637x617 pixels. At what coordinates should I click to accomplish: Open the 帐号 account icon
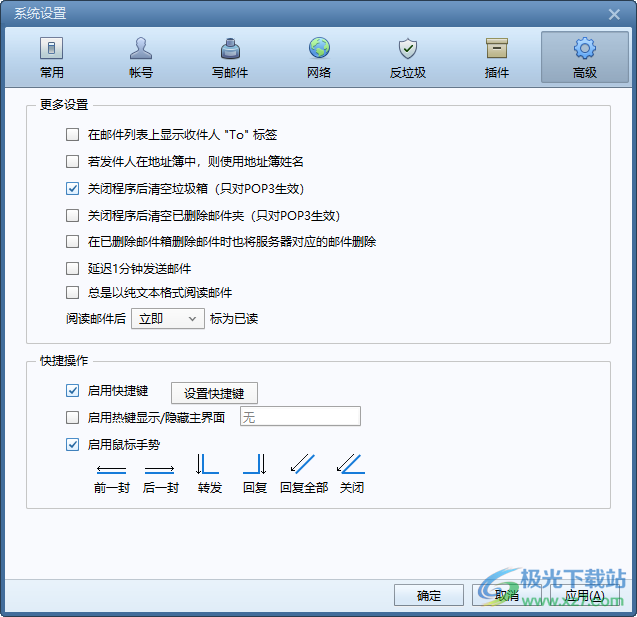pyautogui.click(x=141, y=48)
